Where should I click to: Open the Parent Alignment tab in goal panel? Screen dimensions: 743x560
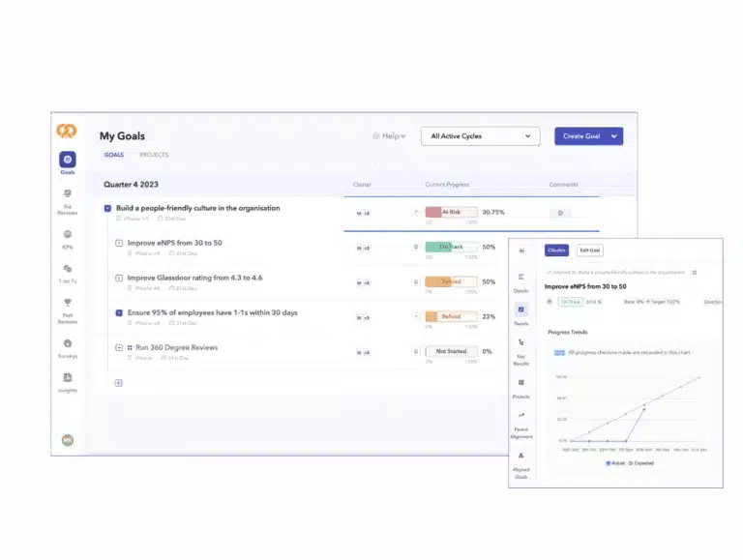coord(521,426)
